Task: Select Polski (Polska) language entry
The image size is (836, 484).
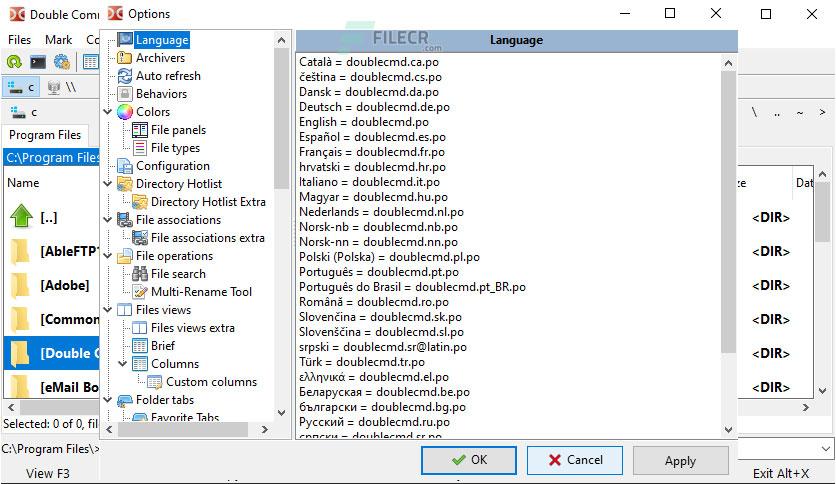Action: 389,257
